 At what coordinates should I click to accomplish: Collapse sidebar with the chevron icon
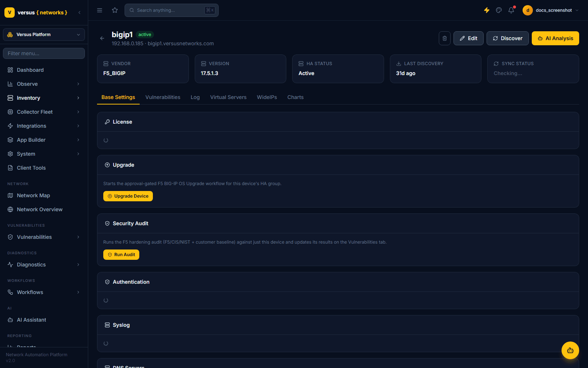[x=79, y=13]
